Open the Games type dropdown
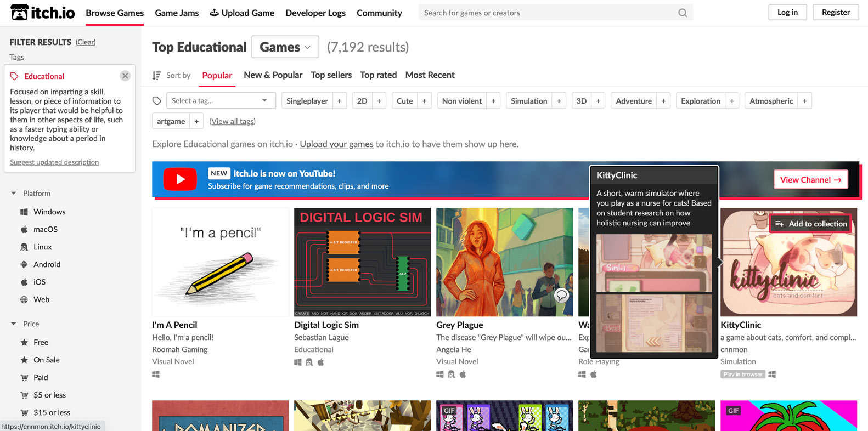This screenshot has height=431, width=868. (285, 47)
